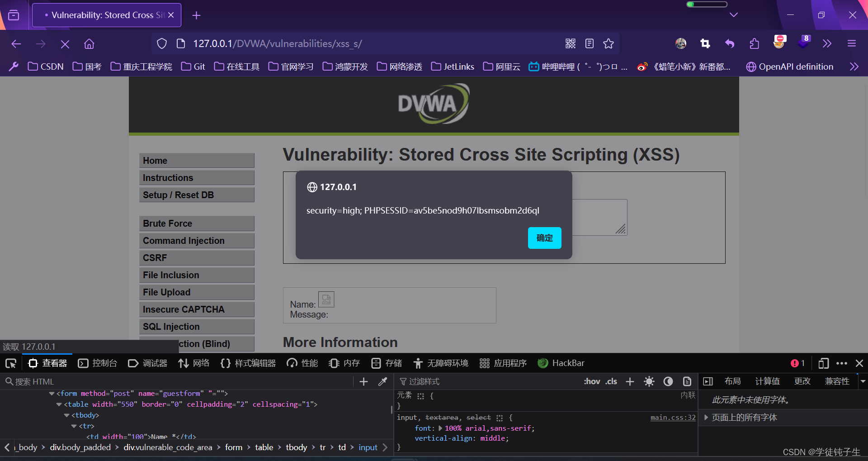Pick color with the eyedropper icon

(x=383, y=382)
